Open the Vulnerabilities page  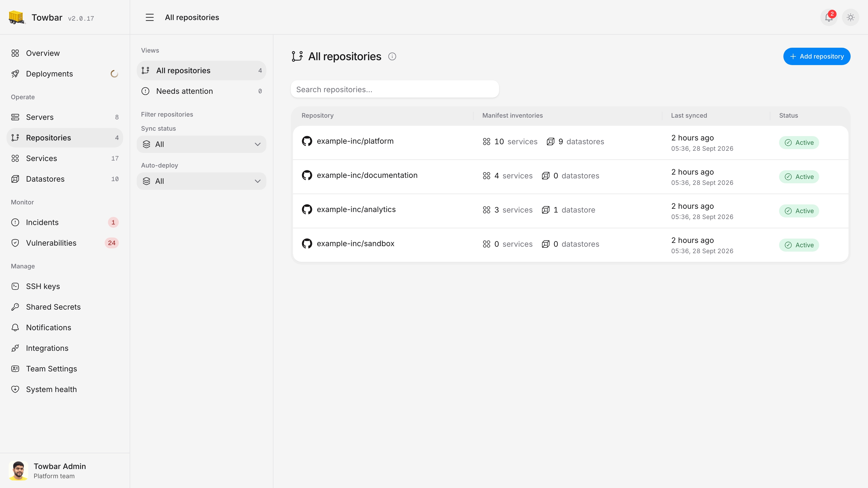point(65,243)
